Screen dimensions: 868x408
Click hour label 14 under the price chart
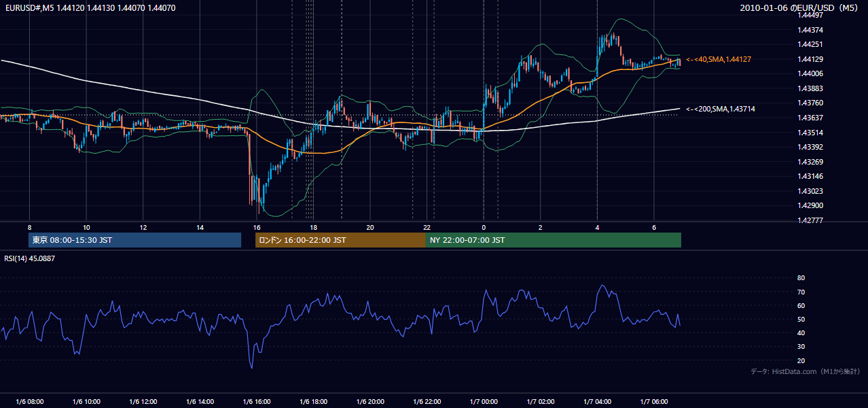coord(200,227)
